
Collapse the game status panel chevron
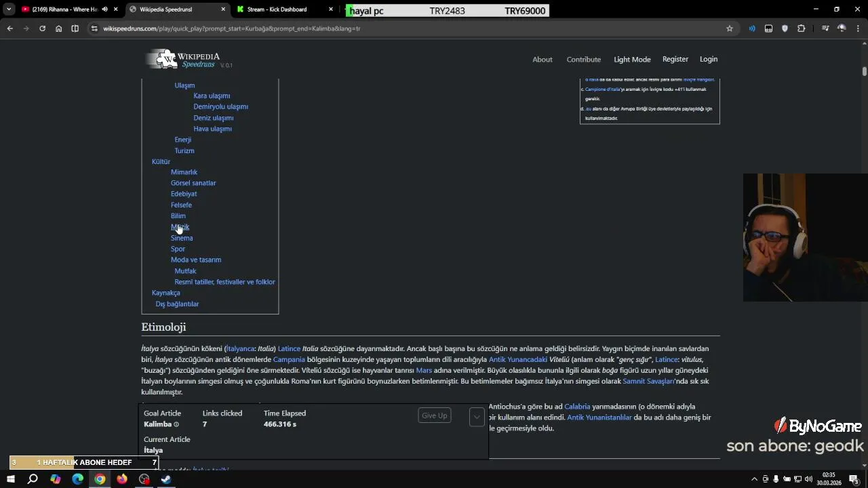click(477, 417)
